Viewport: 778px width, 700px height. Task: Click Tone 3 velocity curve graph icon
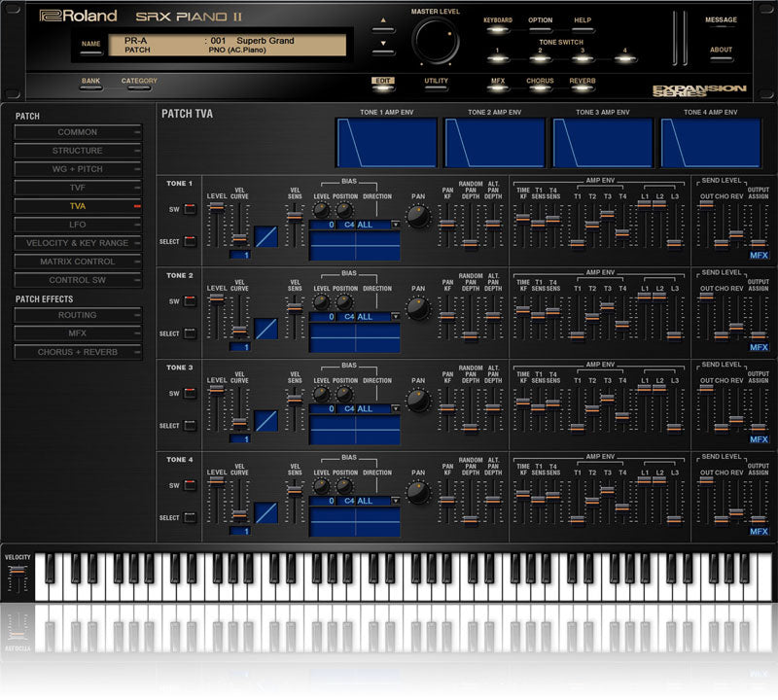pos(265,421)
